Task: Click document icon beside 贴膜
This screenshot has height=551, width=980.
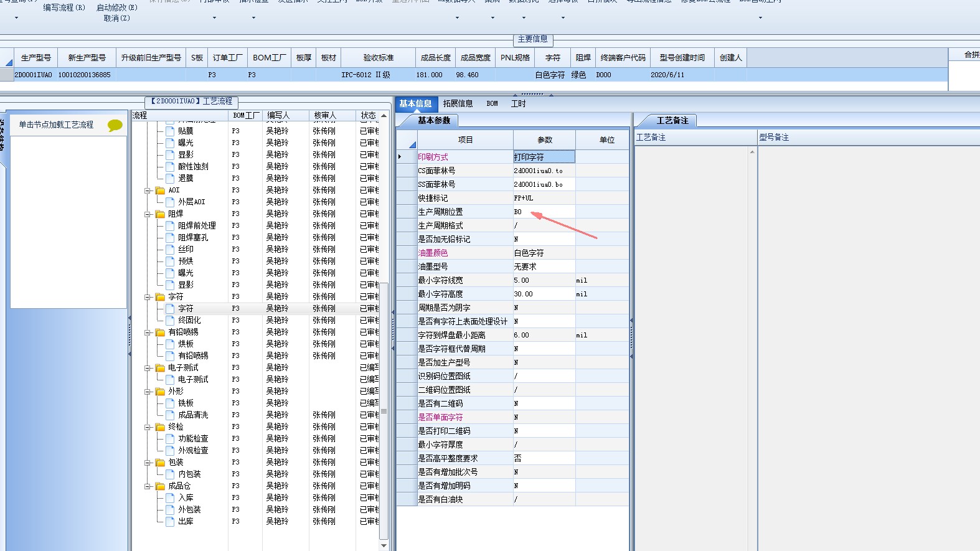Action: point(171,131)
